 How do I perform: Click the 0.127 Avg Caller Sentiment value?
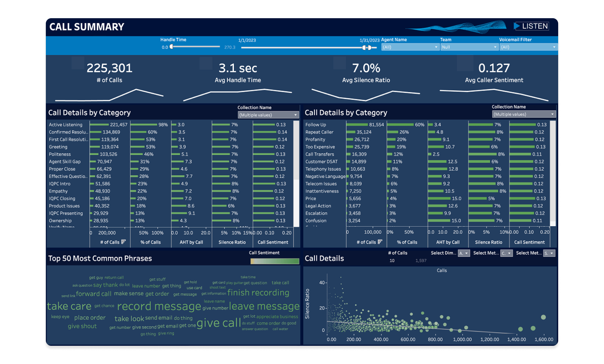click(x=494, y=68)
